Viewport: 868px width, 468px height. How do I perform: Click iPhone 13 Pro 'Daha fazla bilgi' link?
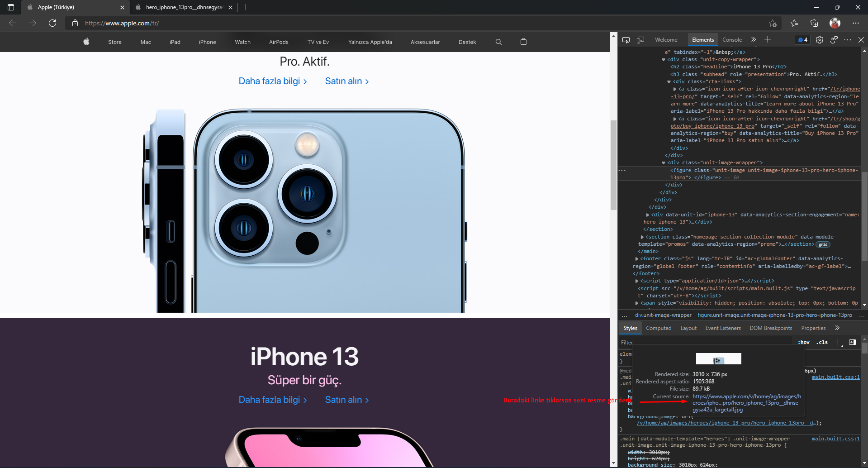(x=273, y=81)
